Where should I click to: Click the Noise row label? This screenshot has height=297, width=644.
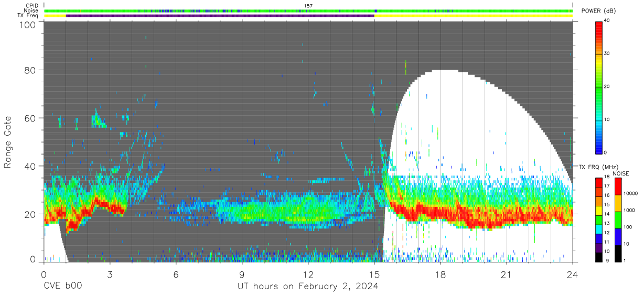point(31,10)
